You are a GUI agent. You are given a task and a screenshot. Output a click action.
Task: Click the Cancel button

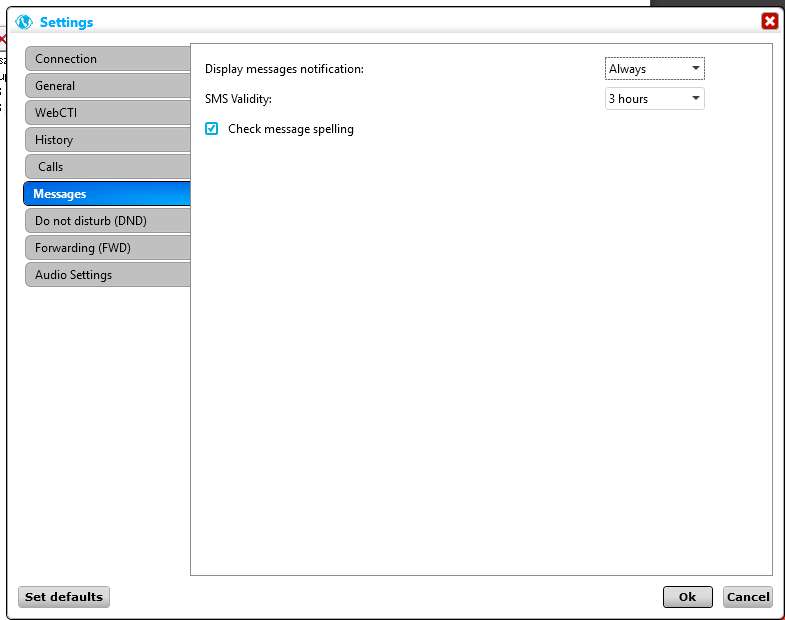pyautogui.click(x=747, y=597)
